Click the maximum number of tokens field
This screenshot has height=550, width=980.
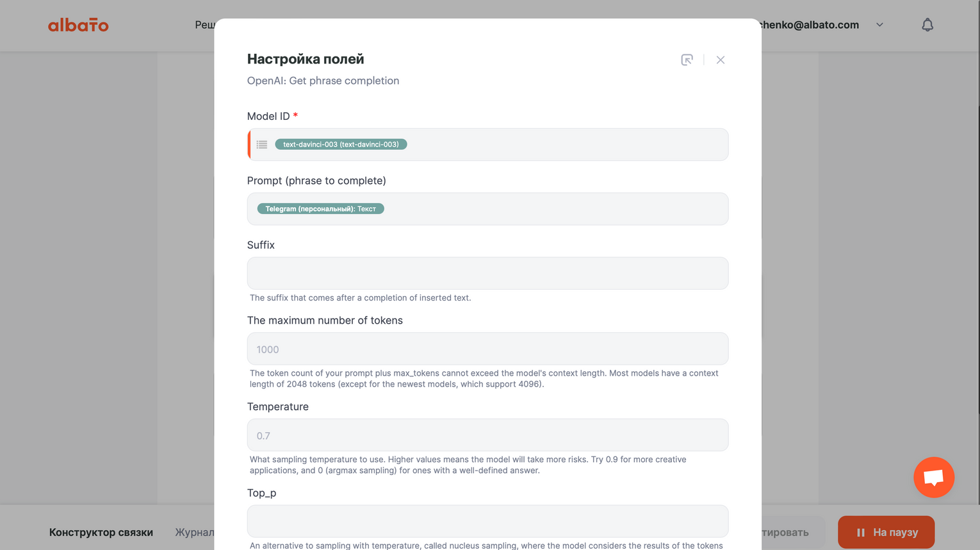coord(487,349)
